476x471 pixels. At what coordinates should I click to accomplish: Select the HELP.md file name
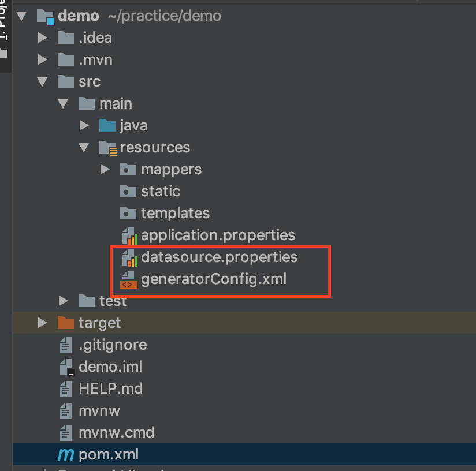[x=110, y=388]
